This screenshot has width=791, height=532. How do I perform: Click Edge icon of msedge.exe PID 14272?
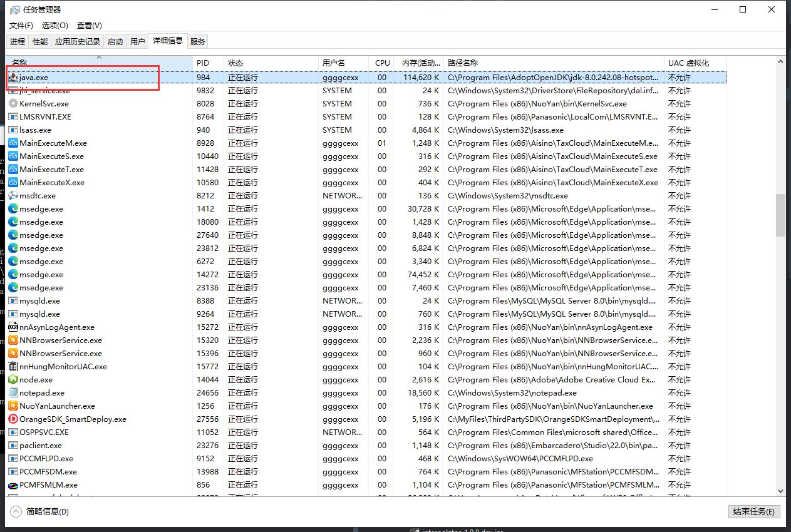(x=13, y=275)
